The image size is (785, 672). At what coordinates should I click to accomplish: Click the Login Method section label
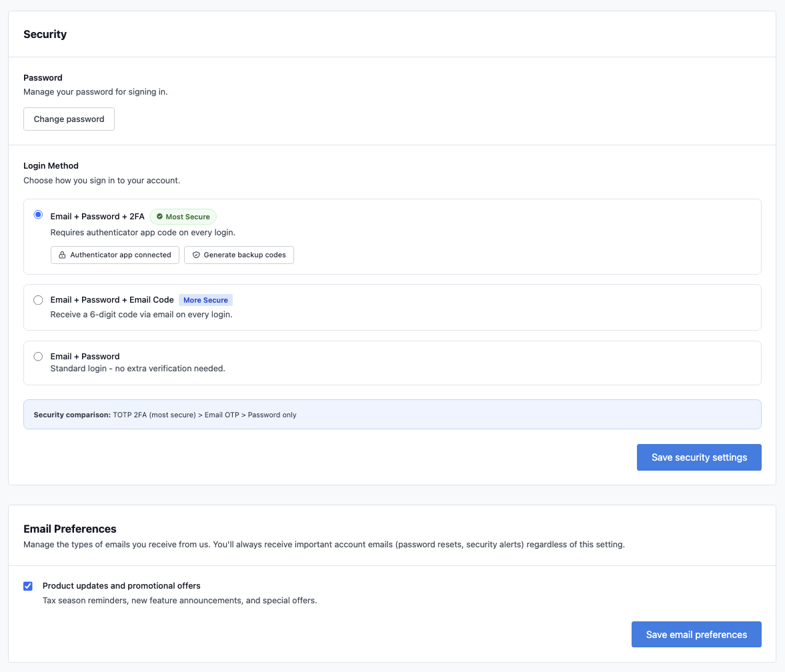point(51,165)
